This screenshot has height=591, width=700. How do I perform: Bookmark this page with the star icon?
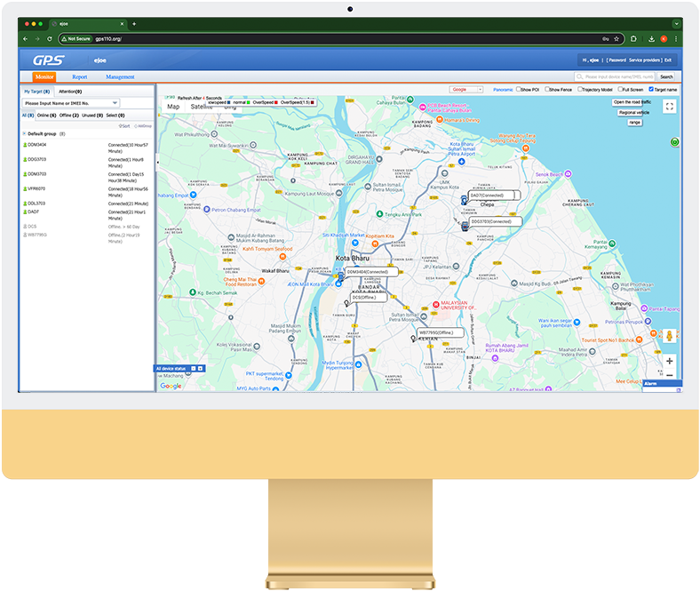pos(616,39)
